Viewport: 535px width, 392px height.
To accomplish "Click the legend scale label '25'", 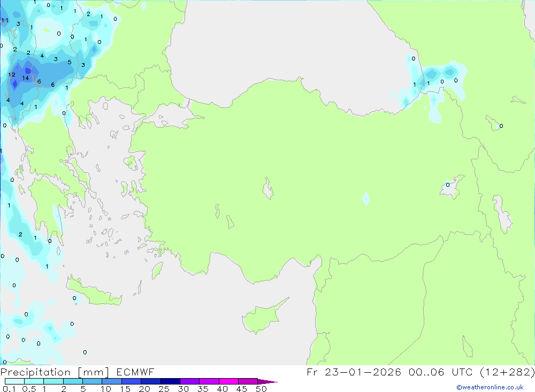I will pyautogui.click(x=164, y=389).
